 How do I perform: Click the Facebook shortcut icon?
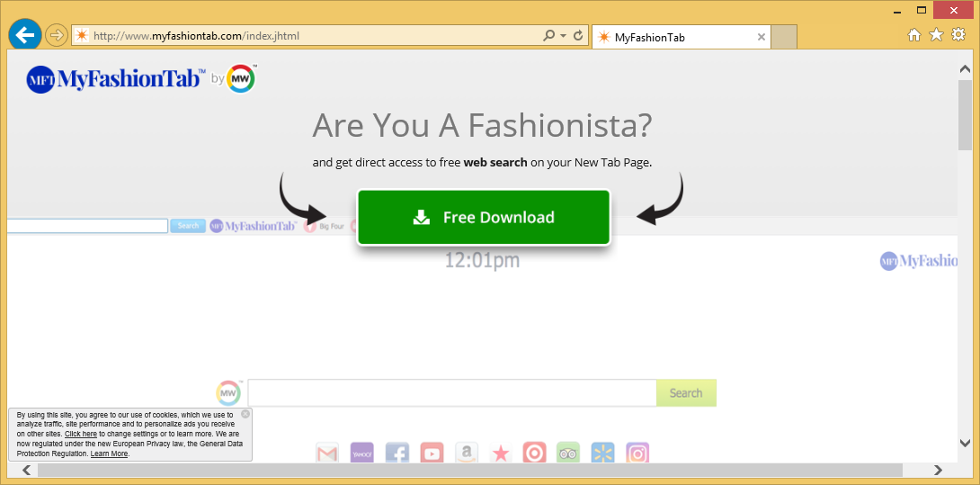397,454
